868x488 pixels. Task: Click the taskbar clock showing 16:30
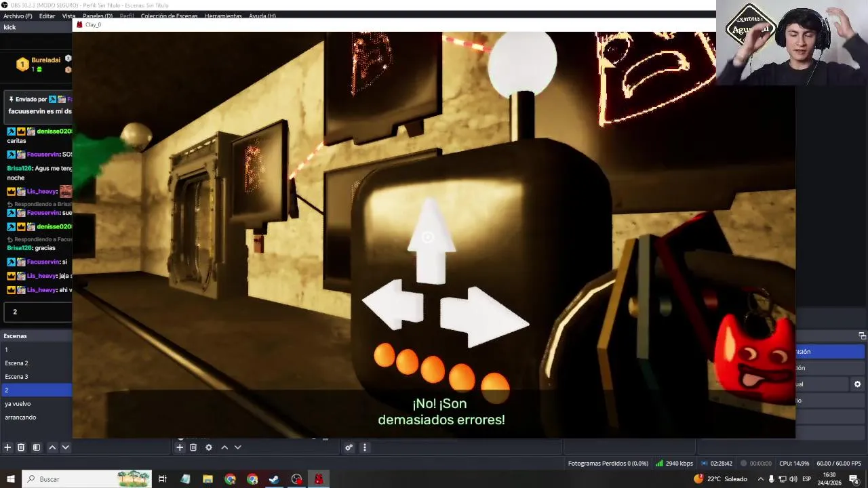tap(829, 479)
